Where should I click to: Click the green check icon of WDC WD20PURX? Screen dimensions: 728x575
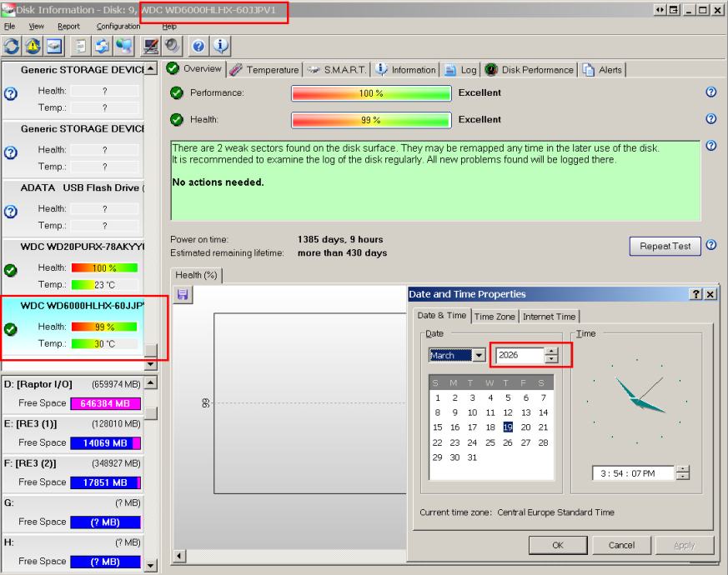tap(11, 271)
